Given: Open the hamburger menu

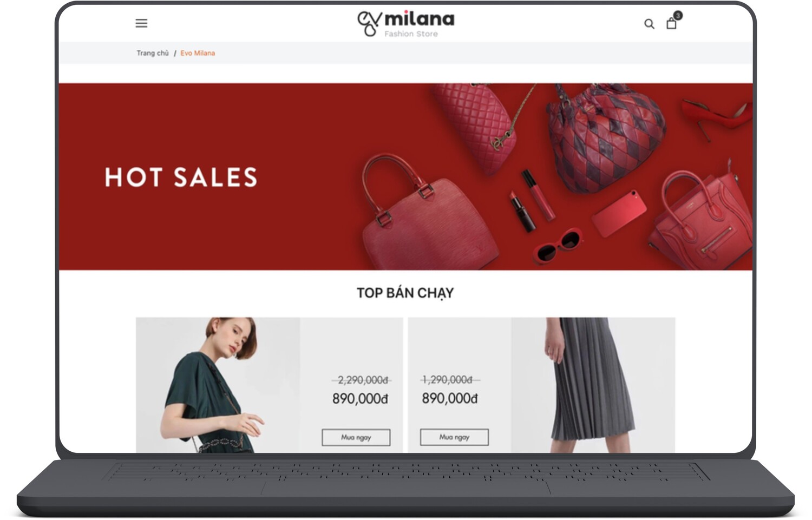Looking at the screenshot, I should [x=141, y=23].
